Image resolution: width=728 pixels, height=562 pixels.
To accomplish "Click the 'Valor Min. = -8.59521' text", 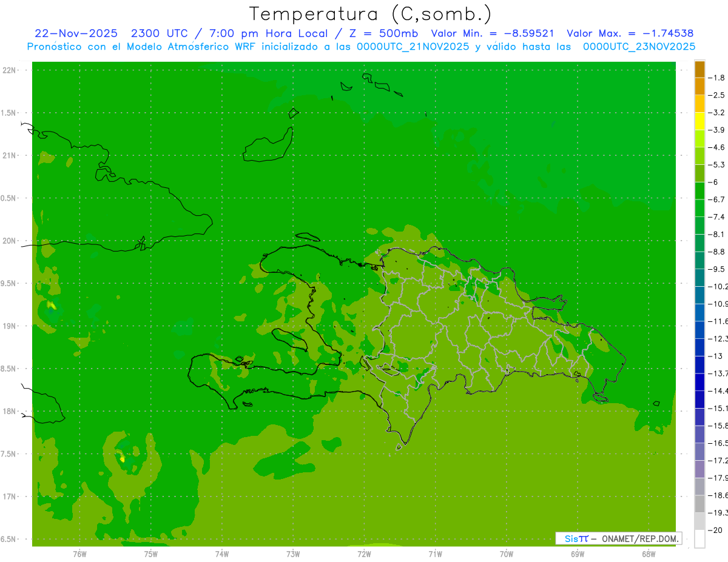I will [492, 33].
